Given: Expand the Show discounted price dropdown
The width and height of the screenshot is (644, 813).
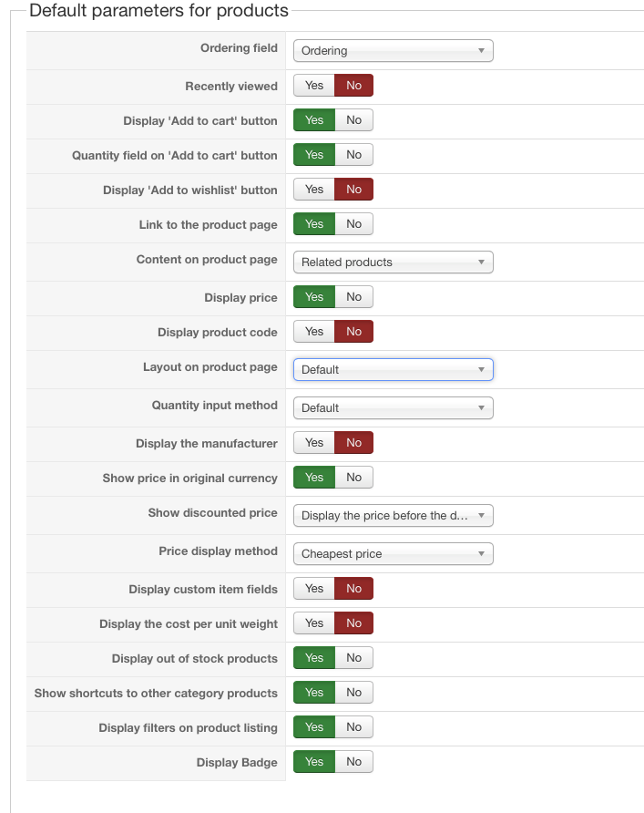Looking at the screenshot, I should pos(393,516).
